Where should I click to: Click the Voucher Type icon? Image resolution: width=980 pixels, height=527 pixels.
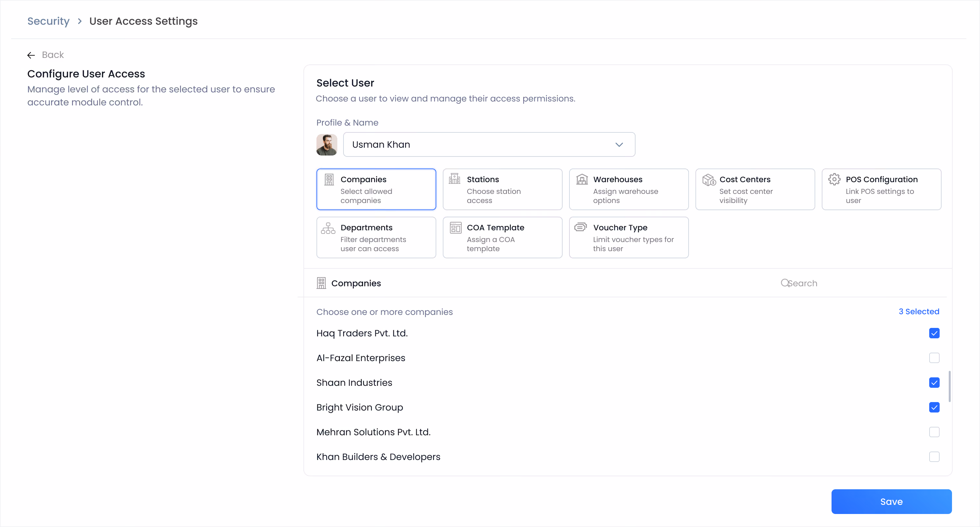pyautogui.click(x=581, y=227)
